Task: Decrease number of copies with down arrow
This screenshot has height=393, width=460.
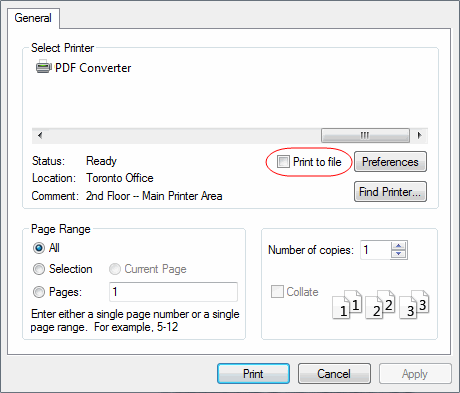Action: click(x=399, y=254)
